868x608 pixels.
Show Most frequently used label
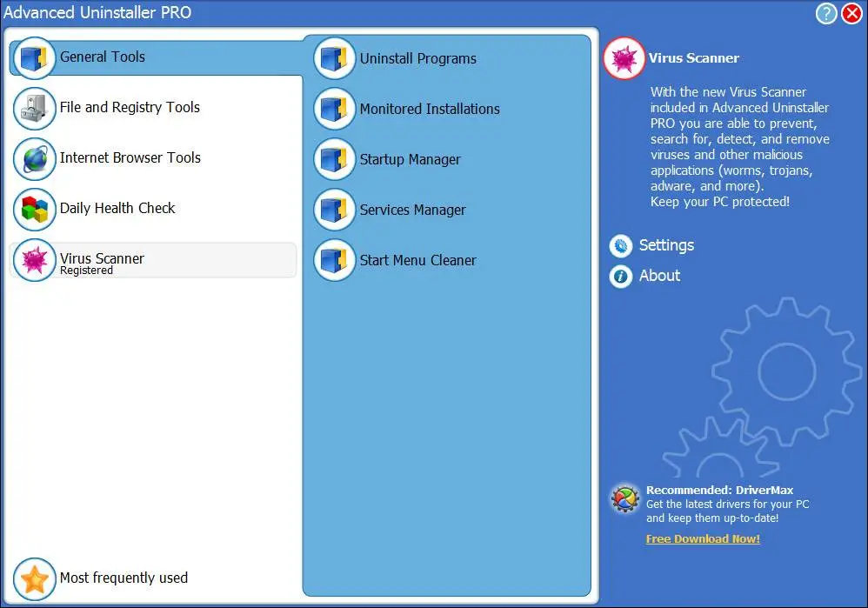coord(124,578)
